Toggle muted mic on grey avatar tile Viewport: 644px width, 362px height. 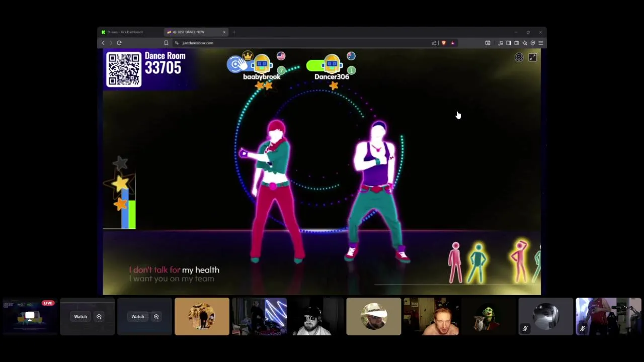[525, 329]
